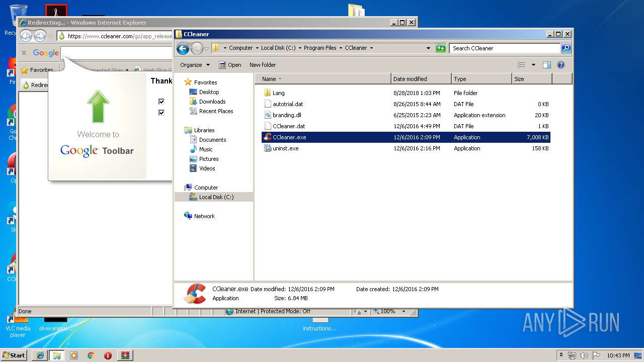The width and height of the screenshot is (644, 362).
Task: Open the Pictures library
Action: (x=209, y=159)
